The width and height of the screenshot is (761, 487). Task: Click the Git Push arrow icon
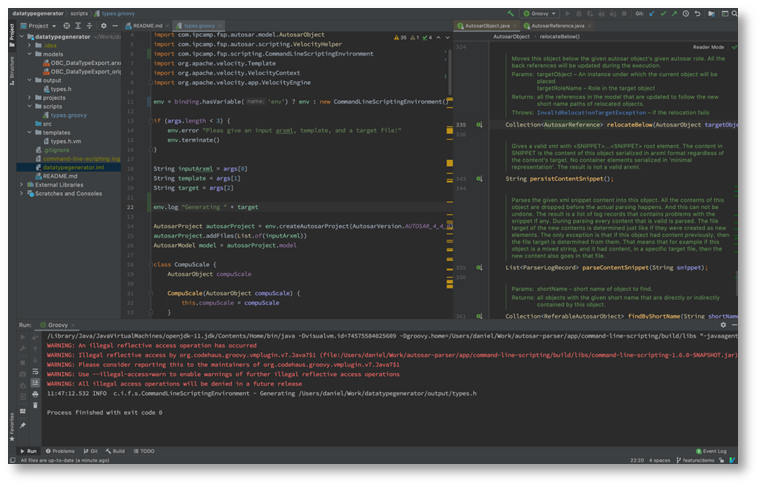point(674,14)
